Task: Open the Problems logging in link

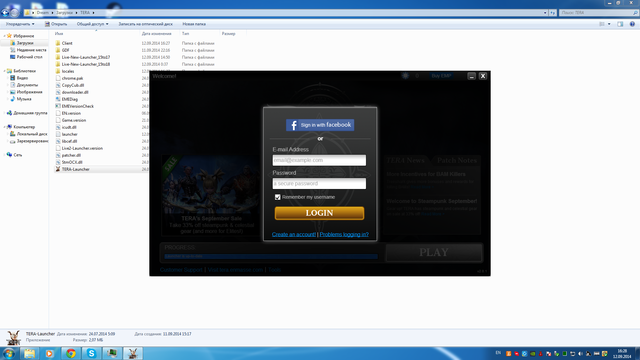Action: pyautogui.click(x=344, y=234)
